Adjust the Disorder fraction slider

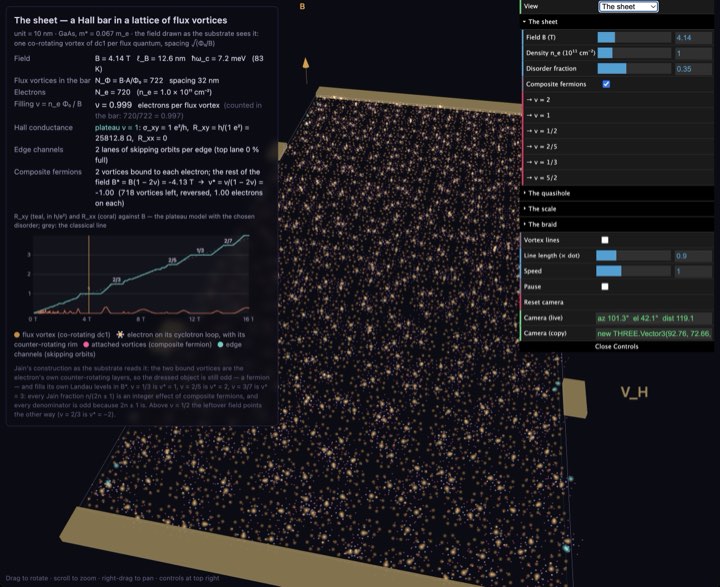pos(634,69)
